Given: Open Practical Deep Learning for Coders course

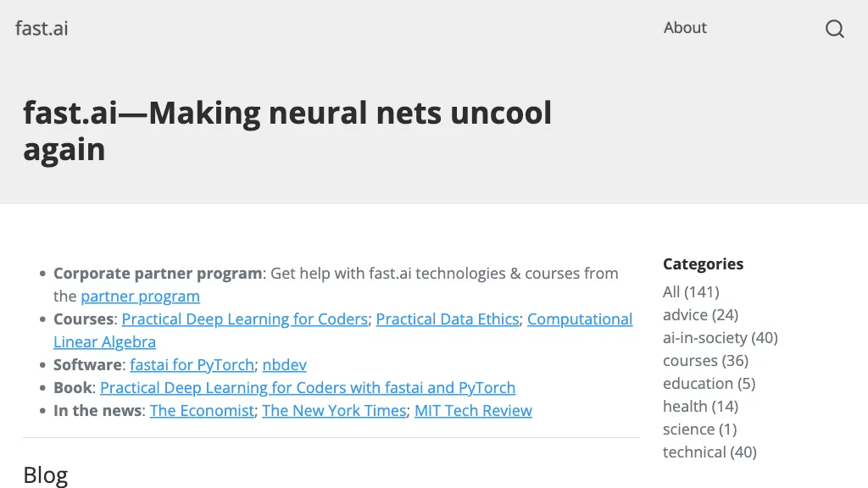Looking at the screenshot, I should tap(245, 319).
